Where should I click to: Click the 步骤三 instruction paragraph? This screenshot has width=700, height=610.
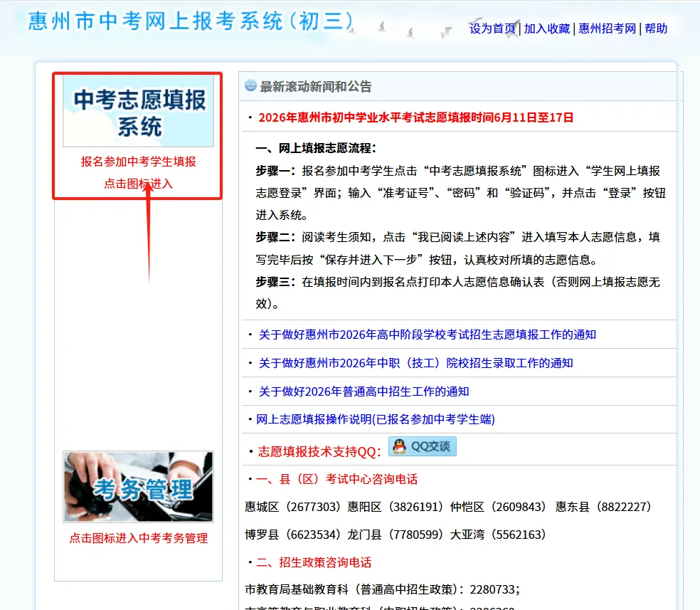pyautogui.click(x=457, y=293)
